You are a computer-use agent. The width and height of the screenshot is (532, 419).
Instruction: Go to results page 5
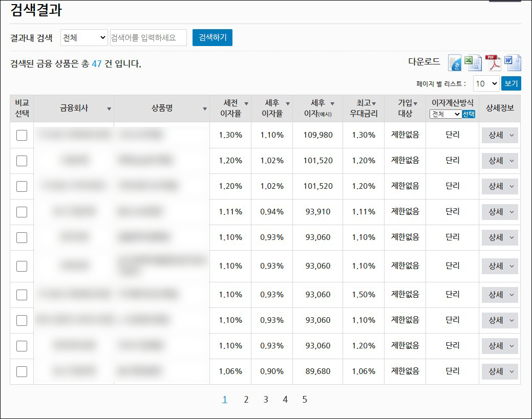305,400
